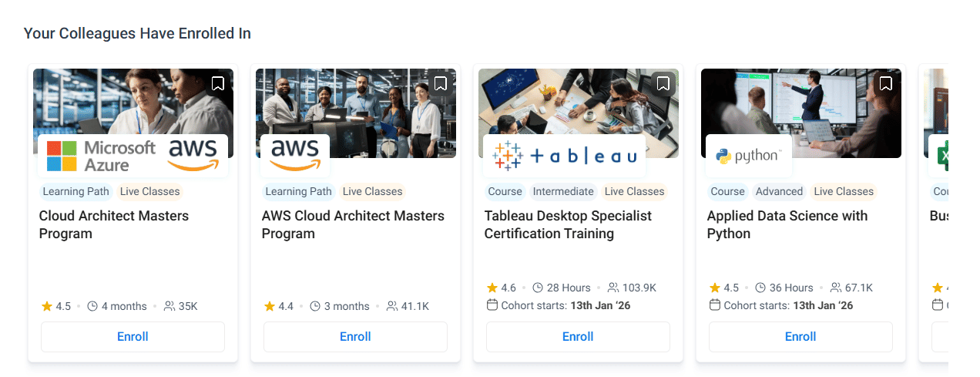The height and width of the screenshot is (377, 980).
Task: Click the calendar icon on Tableau card
Action: coord(492,305)
